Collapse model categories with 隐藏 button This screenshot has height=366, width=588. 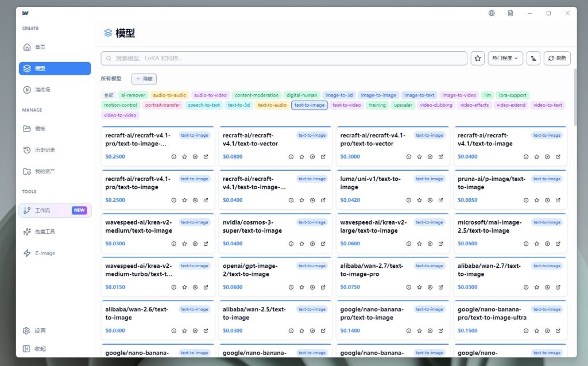pyautogui.click(x=144, y=79)
